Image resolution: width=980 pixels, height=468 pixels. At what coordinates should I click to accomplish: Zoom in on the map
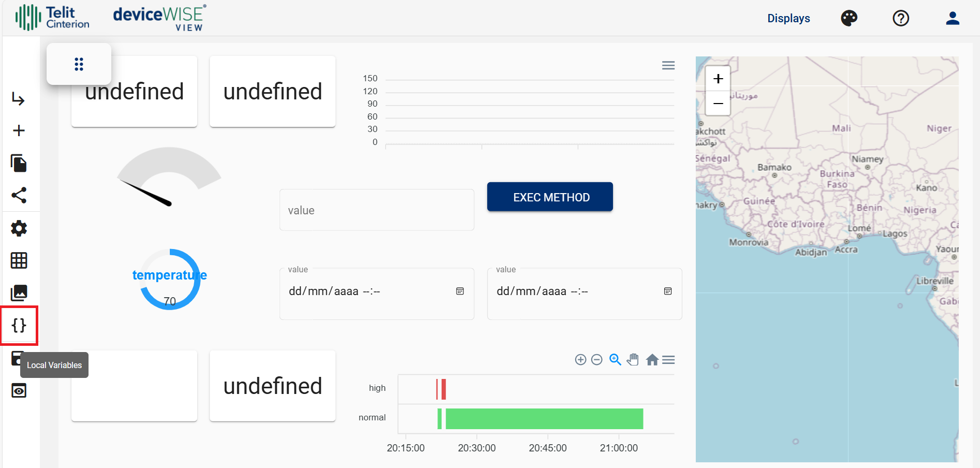click(x=718, y=79)
